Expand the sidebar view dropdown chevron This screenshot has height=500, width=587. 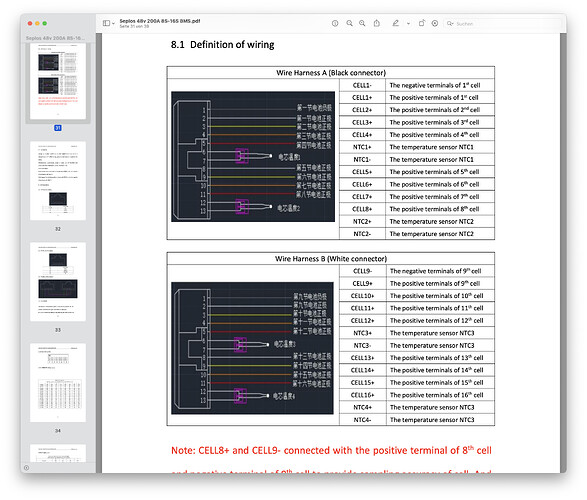pyautogui.click(x=113, y=24)
